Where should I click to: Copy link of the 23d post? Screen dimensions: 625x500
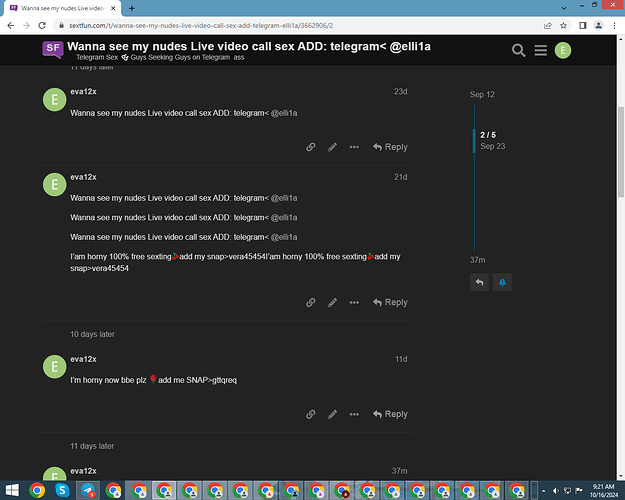(x=311, y=147)
